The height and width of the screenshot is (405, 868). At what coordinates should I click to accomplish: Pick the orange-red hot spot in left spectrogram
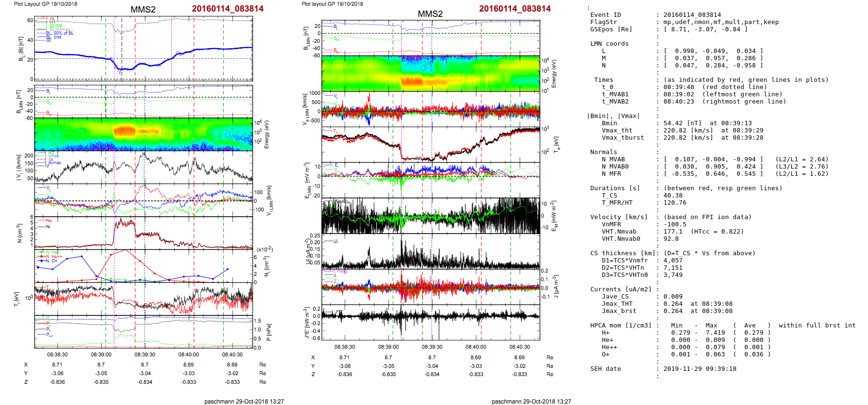tap(125, 131)
